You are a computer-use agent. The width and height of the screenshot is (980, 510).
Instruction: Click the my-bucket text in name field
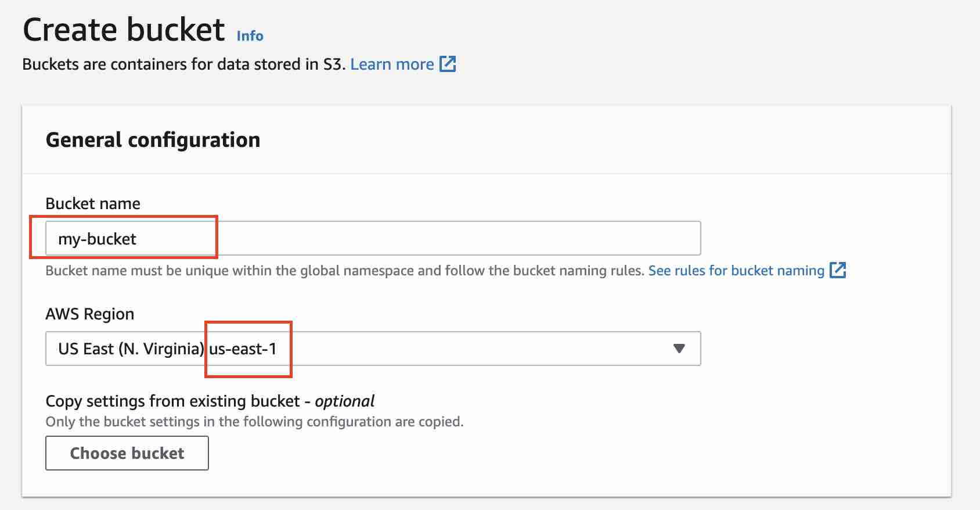click(x=97, y=239)
